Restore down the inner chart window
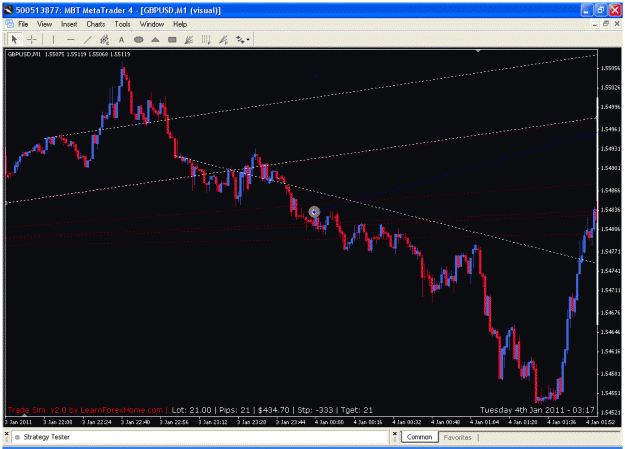This screenshot has width=625, height=449. 606,24
